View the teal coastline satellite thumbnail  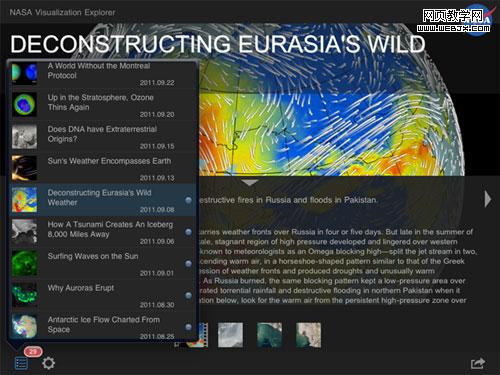[269, 335]
